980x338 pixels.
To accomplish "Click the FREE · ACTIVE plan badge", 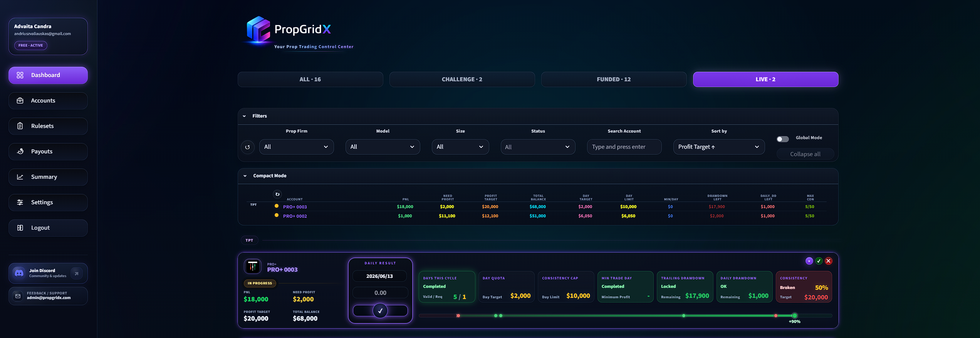I will point(31,45).
